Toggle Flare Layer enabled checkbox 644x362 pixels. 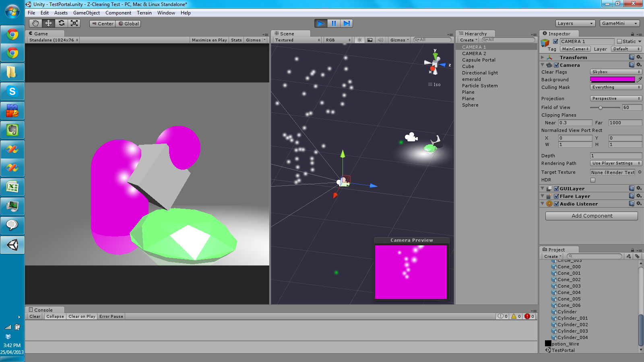click(556, 196)
